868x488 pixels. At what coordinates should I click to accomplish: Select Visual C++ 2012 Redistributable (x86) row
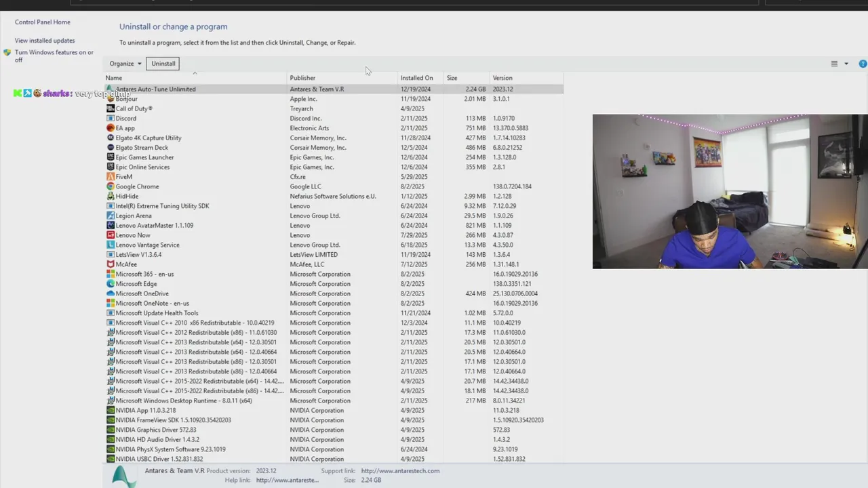tap(334, 333)
